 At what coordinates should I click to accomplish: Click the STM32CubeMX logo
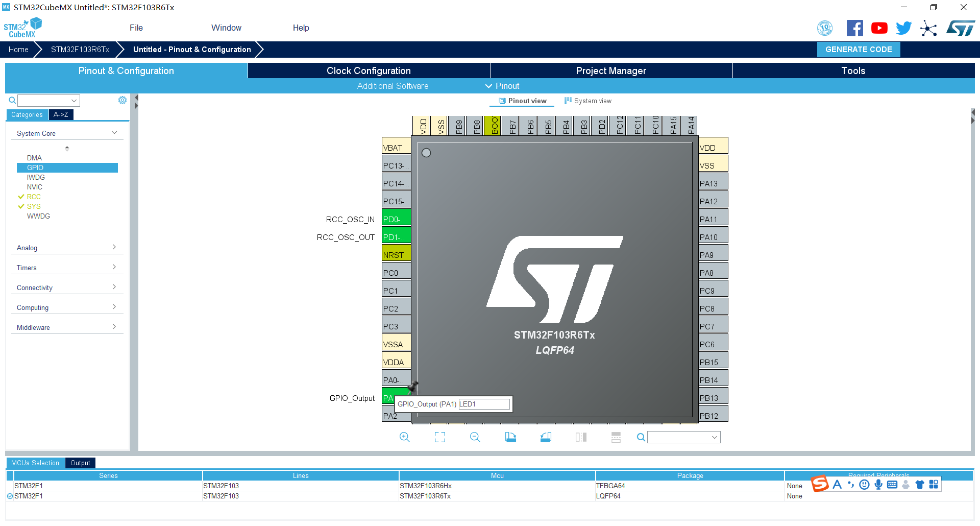pyautogui.click(x=22, y=28)
